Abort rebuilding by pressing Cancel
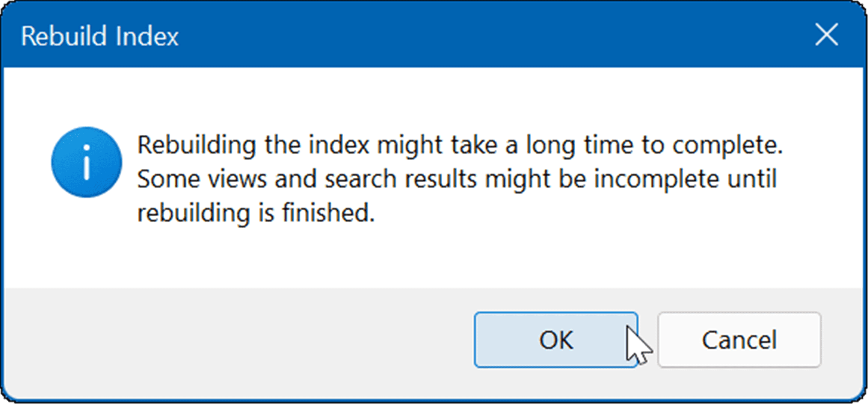Viewport: 868px width, 404px height. (739, 340)
